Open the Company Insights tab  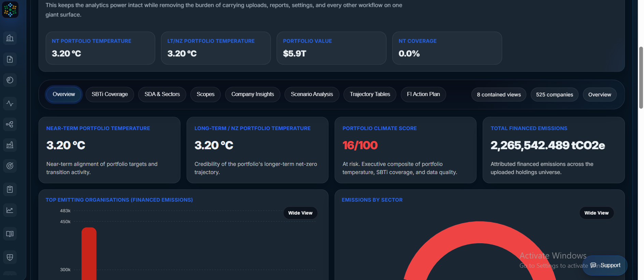(x=252, y=94)
